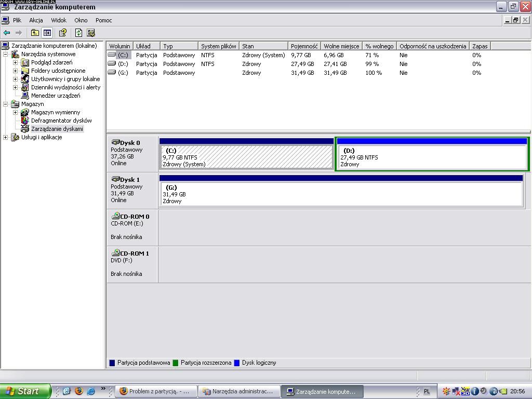532x399 pixels.
Task: Click the Start button
Action: [x=25, y=391]
